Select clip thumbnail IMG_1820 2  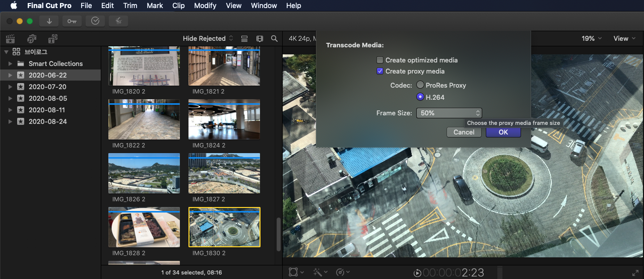(x=144, y=66)
